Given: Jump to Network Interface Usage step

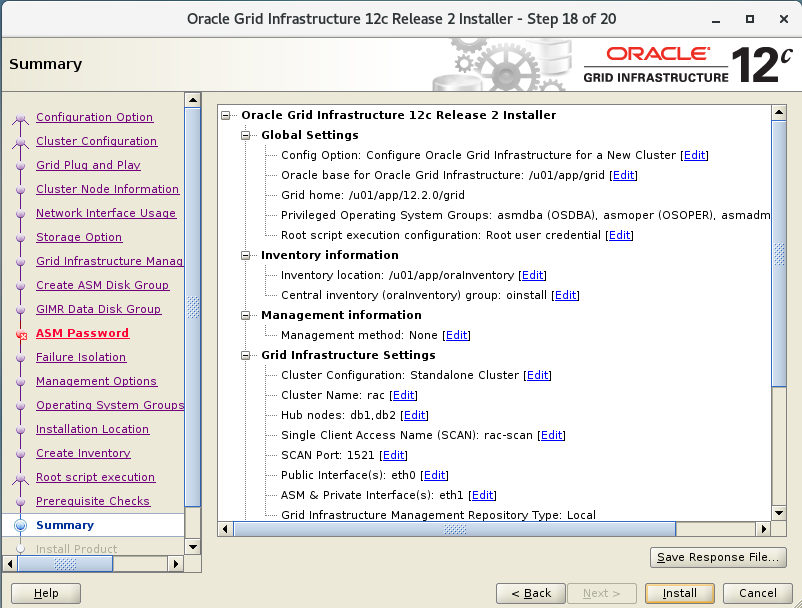Looking at the screenshot, I should [x=106, y=213].
